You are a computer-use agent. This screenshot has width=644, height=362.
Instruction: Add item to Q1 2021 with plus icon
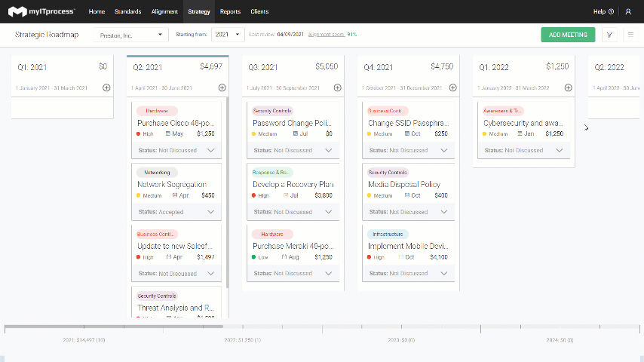click(x=106, y=87)
